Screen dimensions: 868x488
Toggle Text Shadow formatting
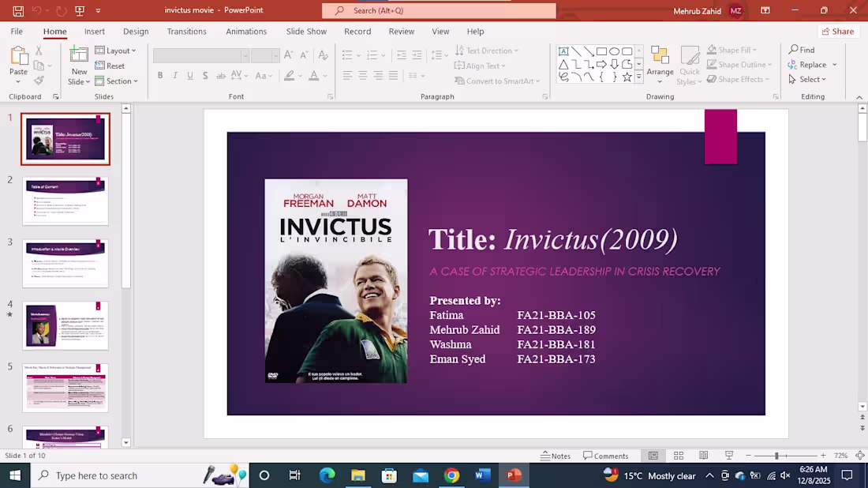(205, 75)
